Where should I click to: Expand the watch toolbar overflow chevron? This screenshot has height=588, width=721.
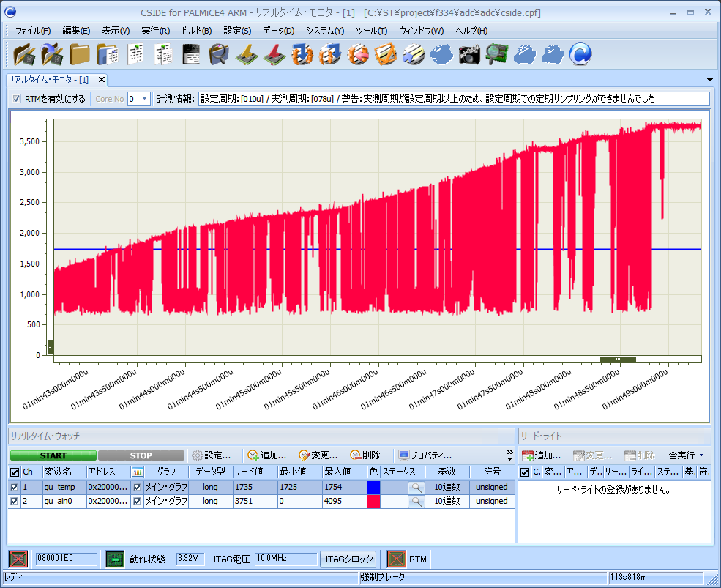(x=509, y=455)
